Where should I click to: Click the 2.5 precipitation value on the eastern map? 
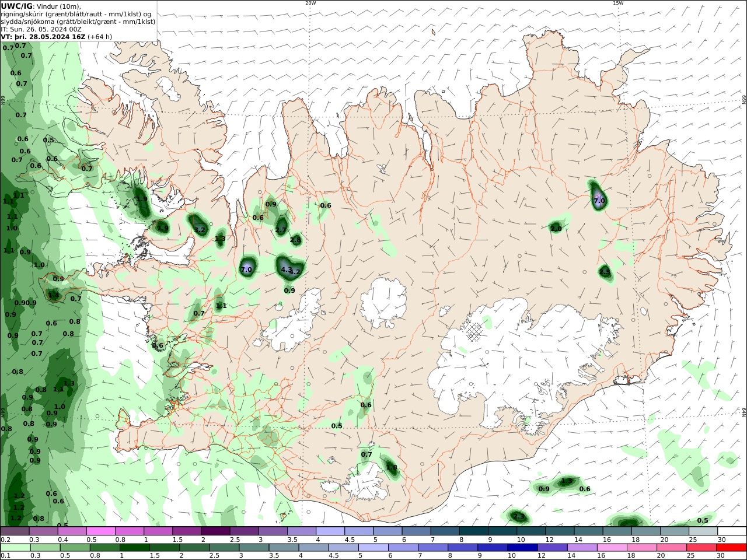[x=605, y=272]
